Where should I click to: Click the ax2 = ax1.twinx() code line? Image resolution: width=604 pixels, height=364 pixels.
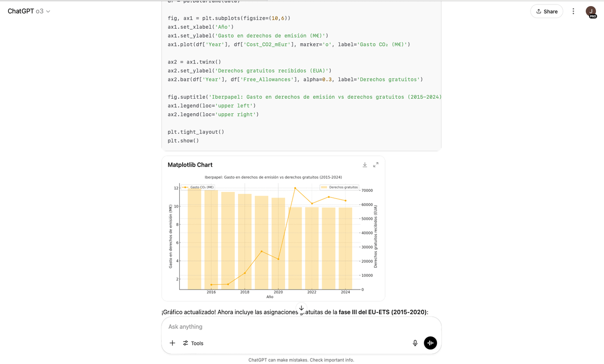tap(194, 62)
